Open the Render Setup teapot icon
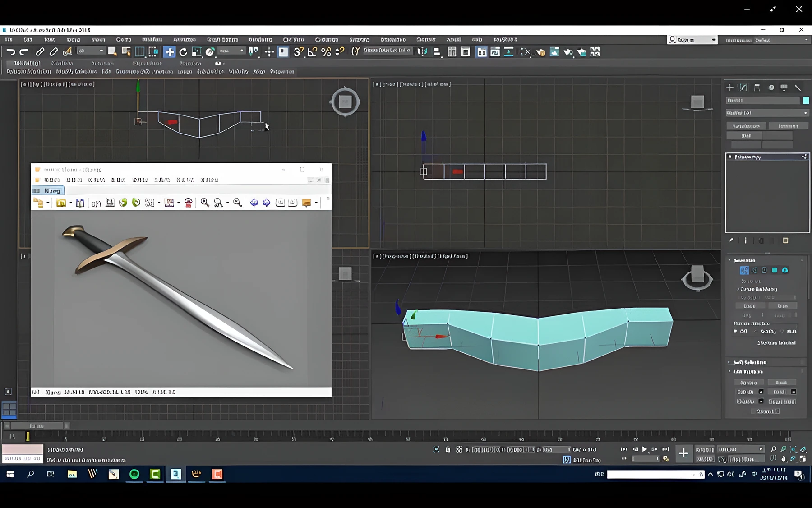The height and width of the screenshot is (508, 812). 540,52
